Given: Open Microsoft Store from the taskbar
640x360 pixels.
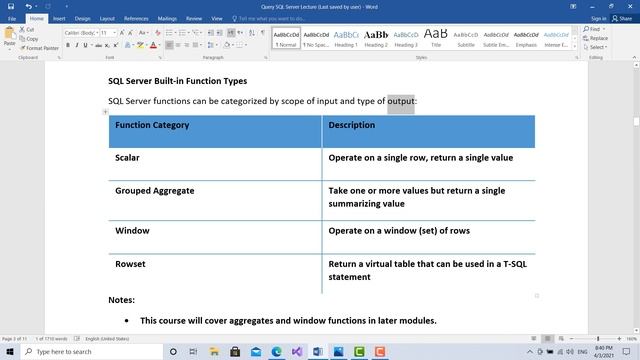Looking at the screenshot, I should (235, 351).
